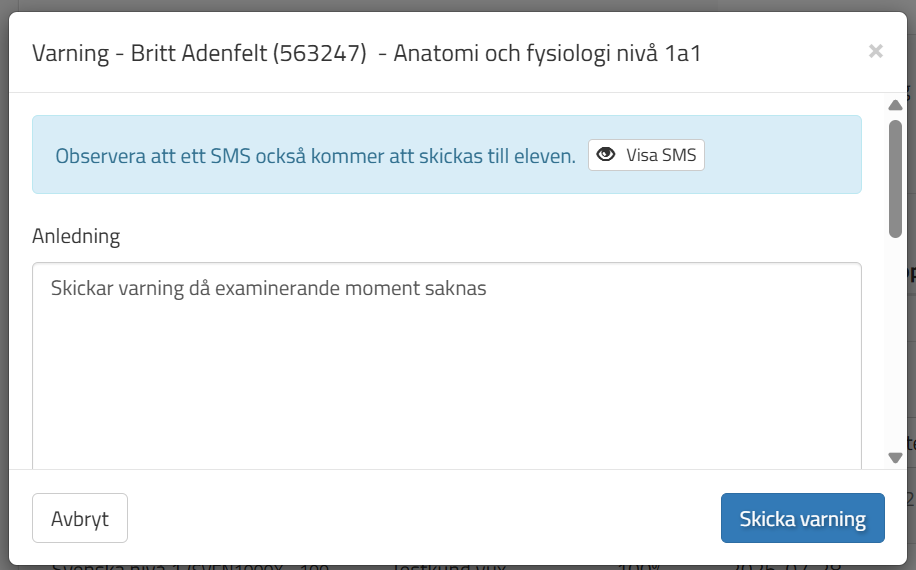Click the eye icon beside Visa SMS
Viewport: 916px width, 570px height.
point(606,154)
